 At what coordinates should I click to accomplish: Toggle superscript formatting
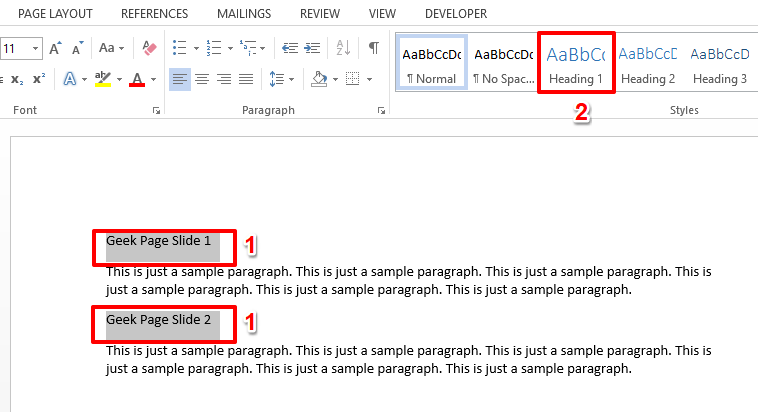coord(39,79)
